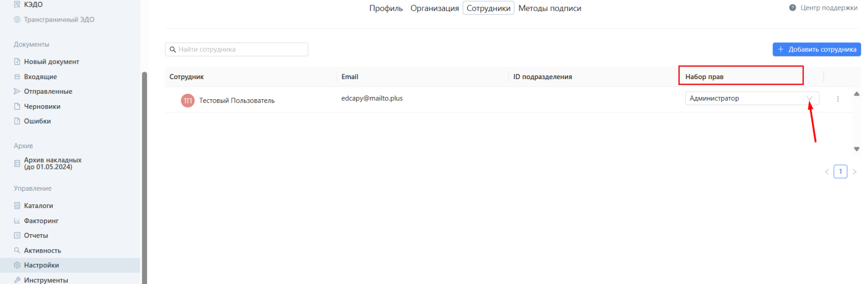Open Архив накладных archive icon
The height and width of the screenshot is (284, 868).
(17, 163)
